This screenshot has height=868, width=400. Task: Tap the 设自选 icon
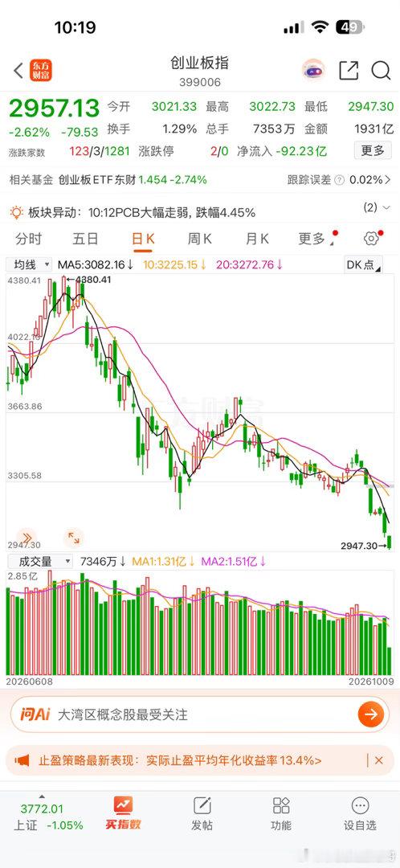click(360, 805)
